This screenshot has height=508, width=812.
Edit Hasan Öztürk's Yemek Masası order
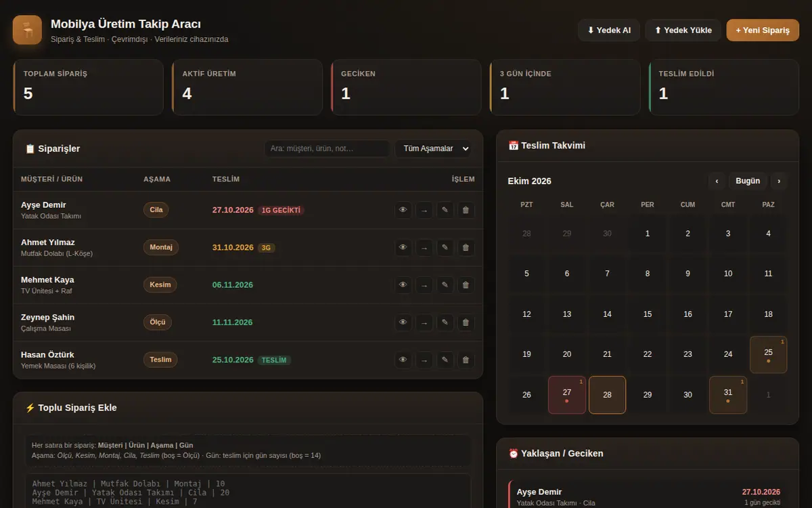coord(445,360)
